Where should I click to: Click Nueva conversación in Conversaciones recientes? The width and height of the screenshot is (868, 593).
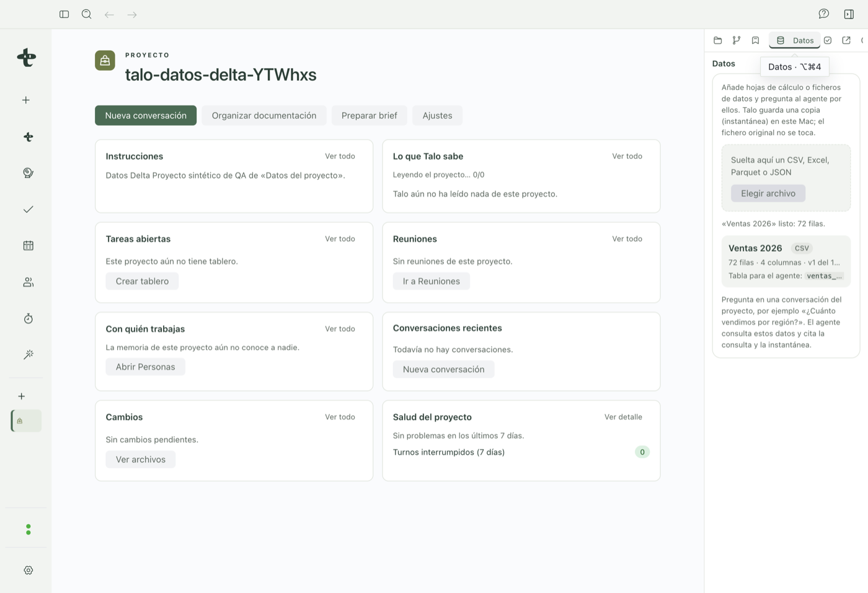(444, 369)
